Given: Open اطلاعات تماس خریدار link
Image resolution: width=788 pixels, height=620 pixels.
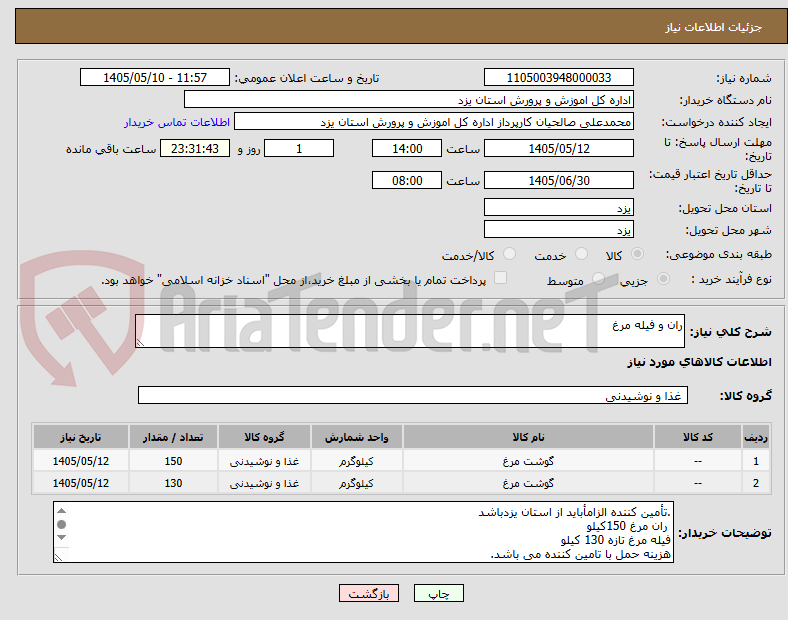Looking at the screenshot, I should 177,122.
